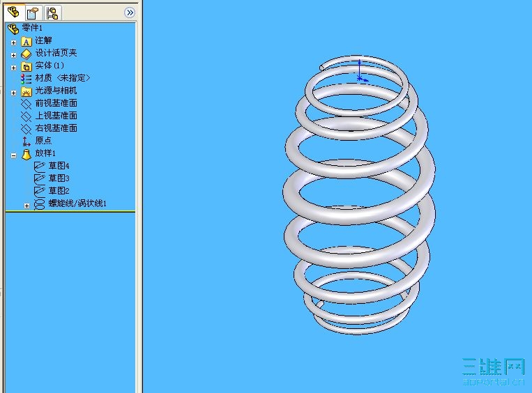Select 草图3 sketch entry
This screenshot has width=532, height=393.
[59, 178]
